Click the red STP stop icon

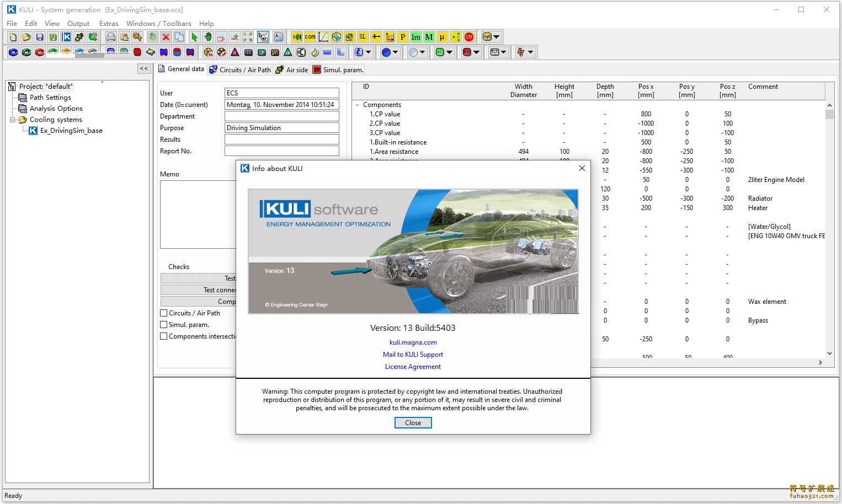coord(469,37)
